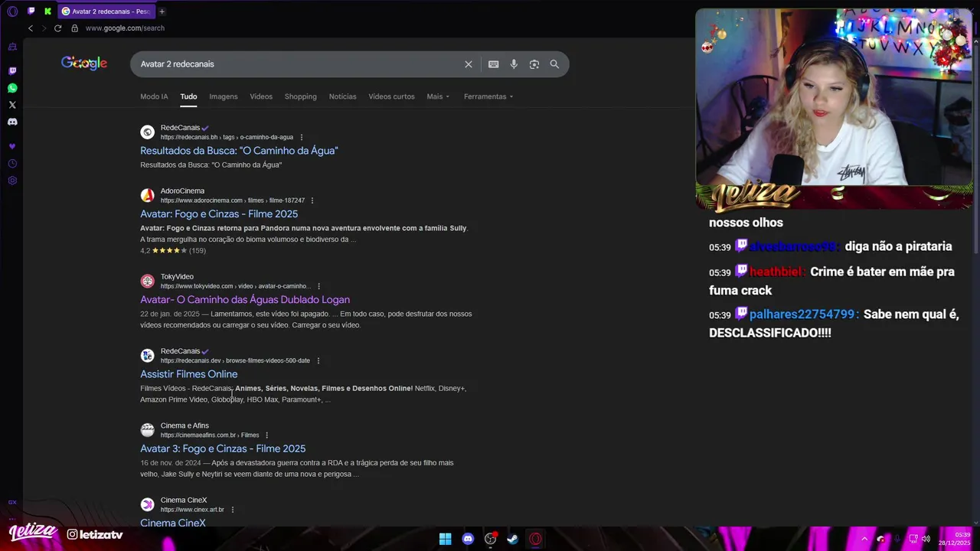The height and width of the screenshot is (551, 980).
Task: Open the Windows Start menu
Action: pos(445,539)
